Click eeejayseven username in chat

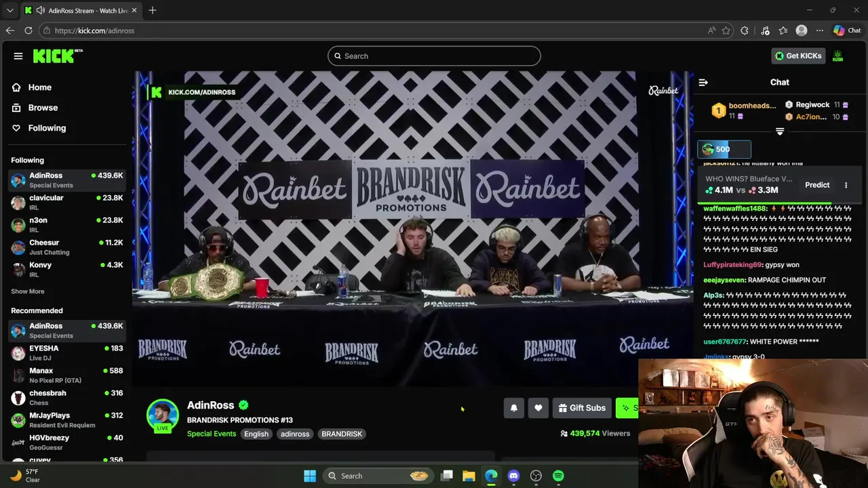[724, 280]
